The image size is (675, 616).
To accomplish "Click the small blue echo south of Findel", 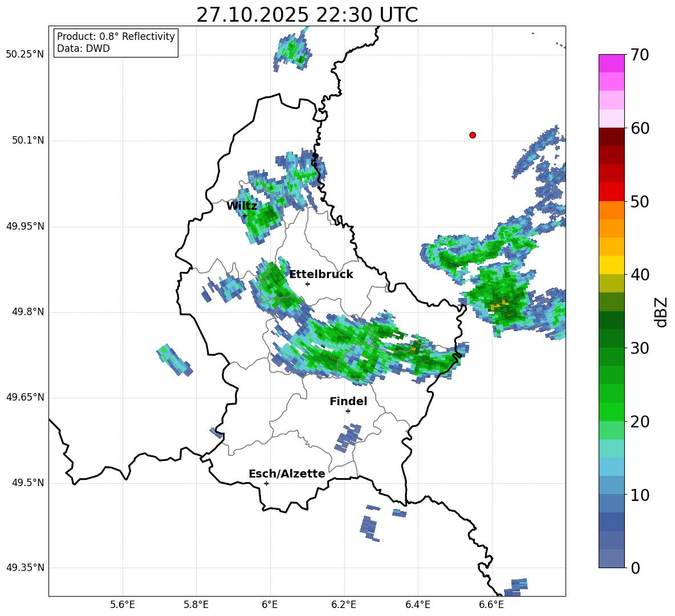I will [x=348, y=438].
